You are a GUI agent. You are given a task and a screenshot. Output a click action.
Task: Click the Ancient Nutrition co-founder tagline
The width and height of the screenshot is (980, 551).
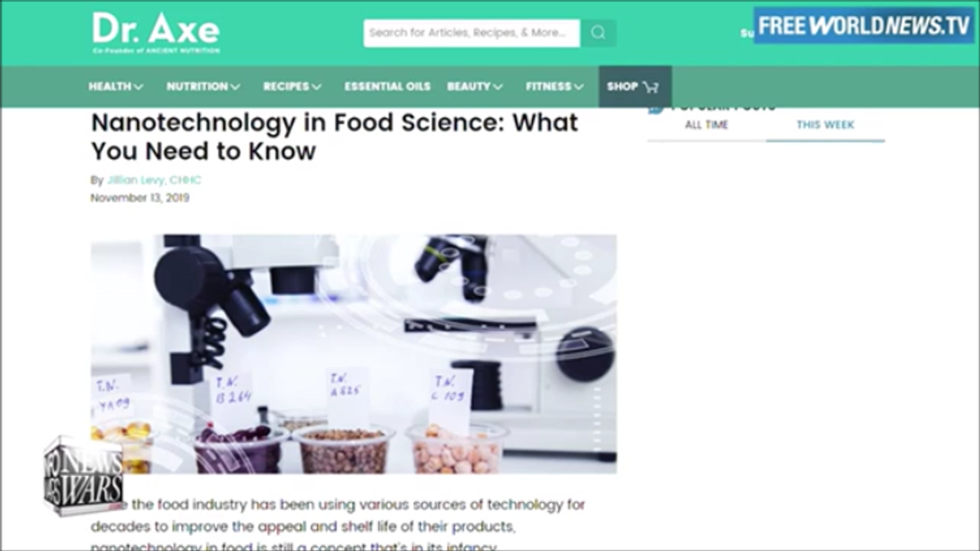[156, 51]
